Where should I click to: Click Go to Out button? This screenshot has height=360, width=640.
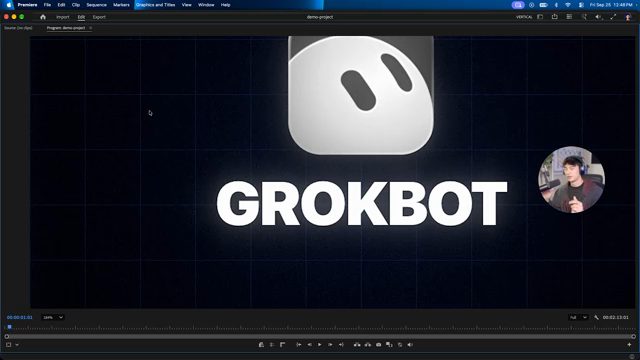coord(341,345)
